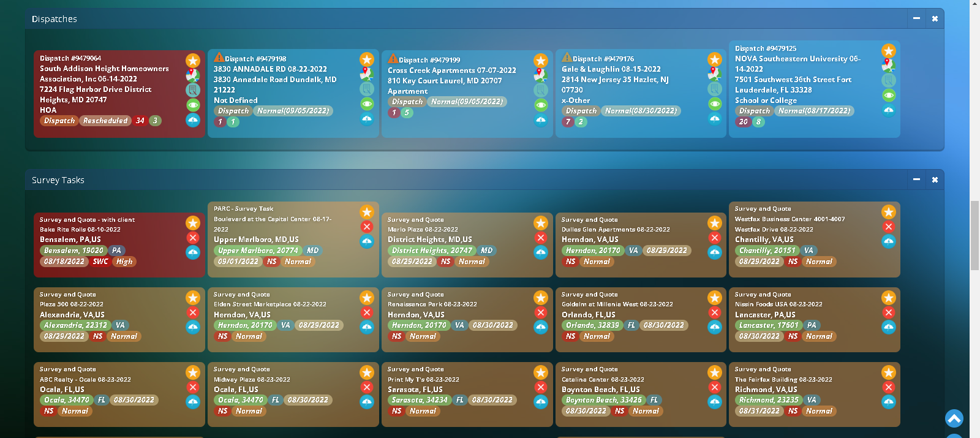Screen dimensions: 980x438
Task: Click 'Sarasota, 34234' tag
Action: click(420, 400)
